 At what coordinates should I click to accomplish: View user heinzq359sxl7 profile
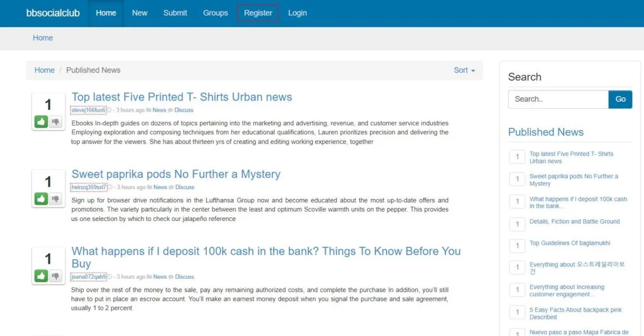(x=89, y=187)
